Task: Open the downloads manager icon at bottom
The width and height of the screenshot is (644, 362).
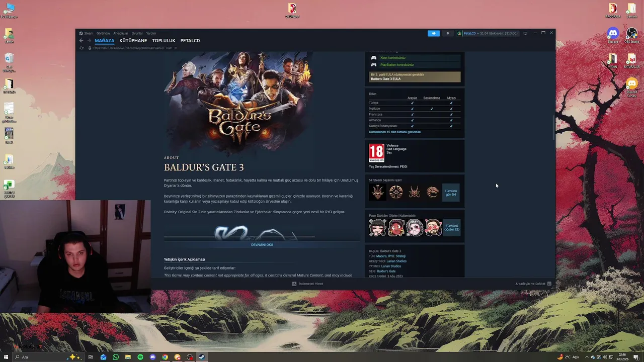Action: tap(294, 284)
